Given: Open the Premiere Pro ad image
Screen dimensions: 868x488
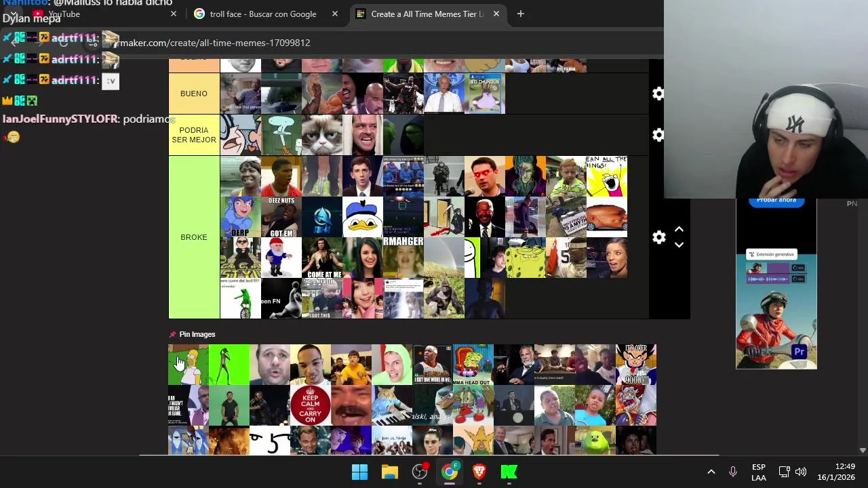Looking at the screenshot, I should [x=776, y=312].
